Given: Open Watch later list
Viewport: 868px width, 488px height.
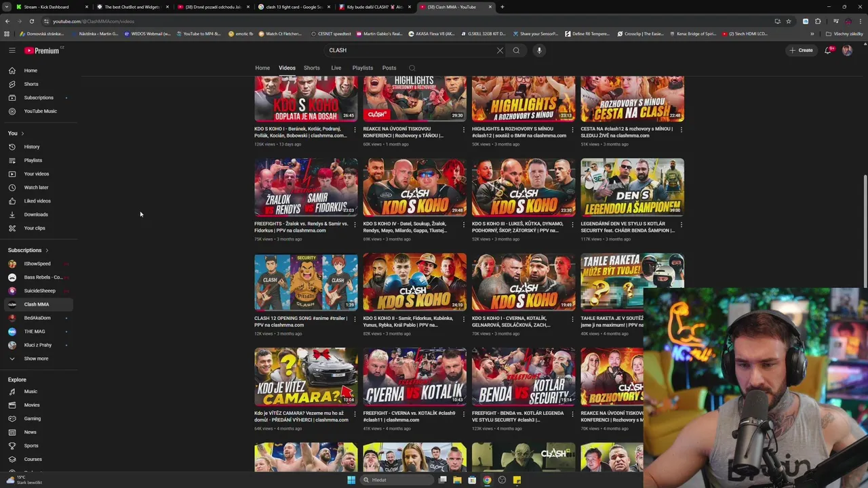Looking at the screenshot, I should coord(38,187).
